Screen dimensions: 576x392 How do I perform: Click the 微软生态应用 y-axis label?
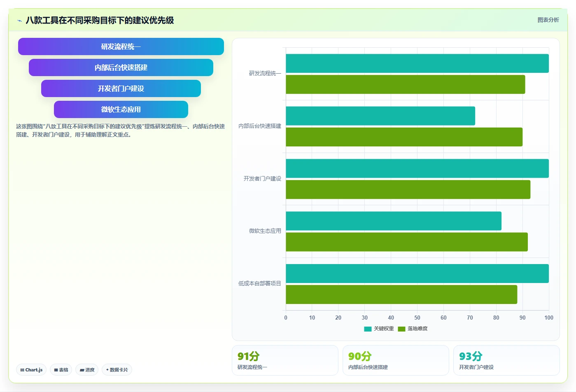click(265, 231)
